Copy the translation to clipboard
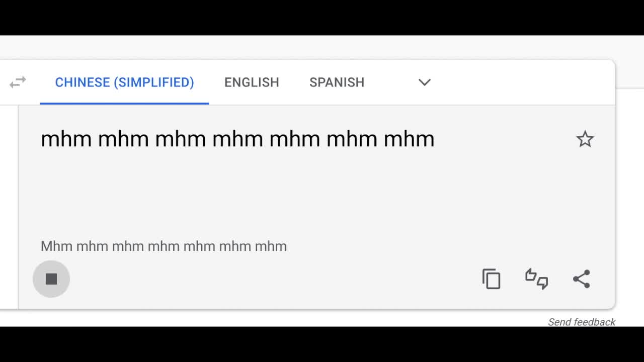Screen dimensions: 644x362 pyautogui.click(x=491, y=279)
